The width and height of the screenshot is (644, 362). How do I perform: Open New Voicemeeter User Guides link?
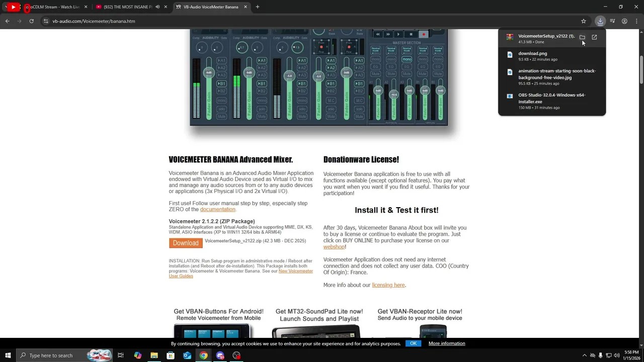241,274
